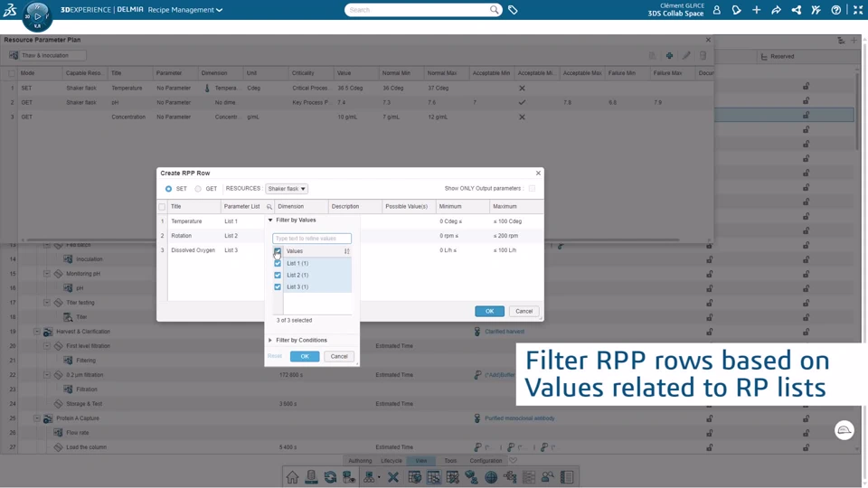Screen dimensions: 868x488
Task: Uncheck the List 1 (1) checkbox
Action: pyautogui.click(x=278, y=263)
